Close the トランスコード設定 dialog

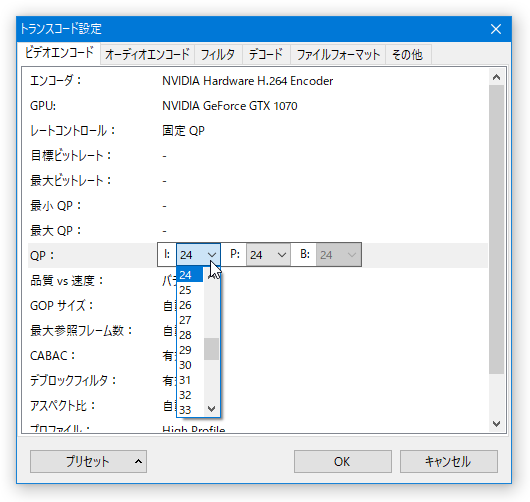point(496,29)
